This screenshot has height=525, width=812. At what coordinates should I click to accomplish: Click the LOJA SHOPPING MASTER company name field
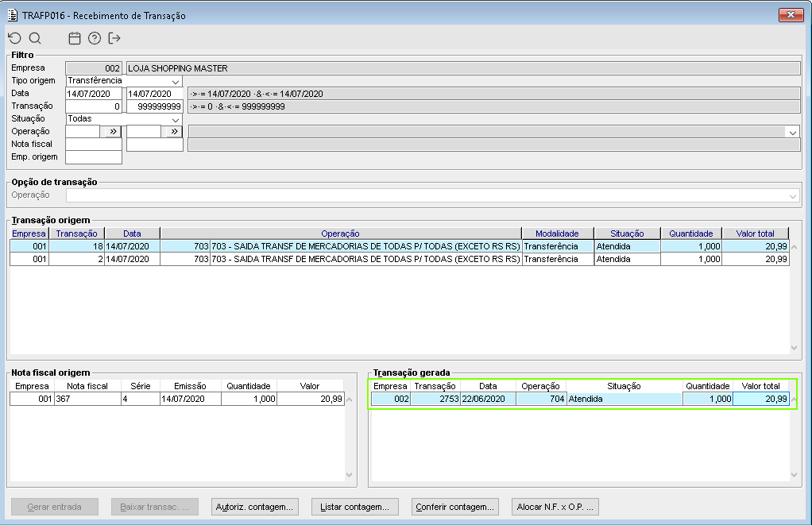point(463,68)
